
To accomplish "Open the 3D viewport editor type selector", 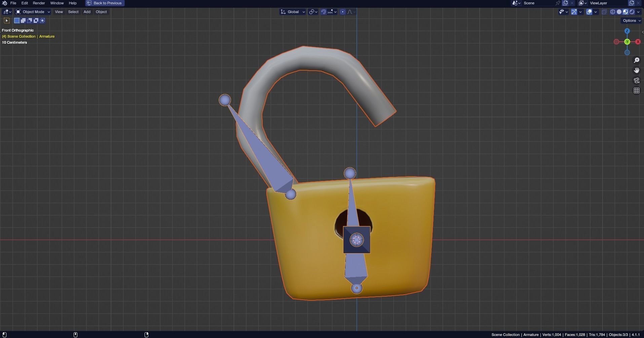I will 7,12.
